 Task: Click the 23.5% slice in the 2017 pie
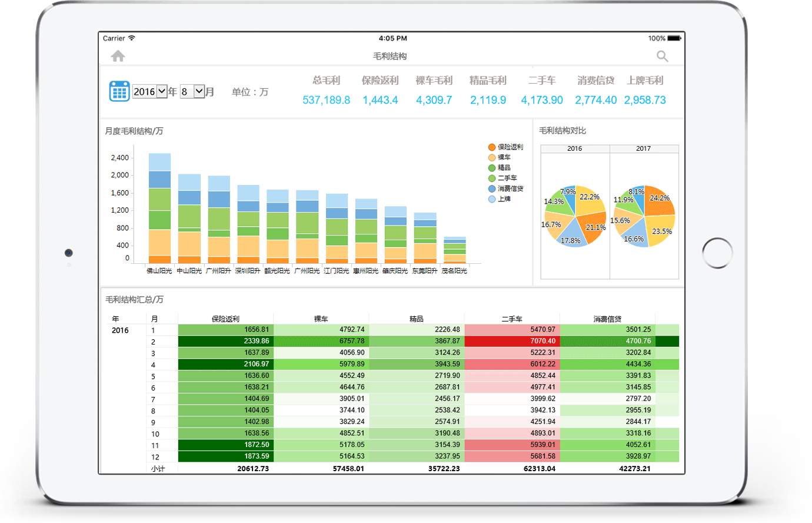click(660, 230)
